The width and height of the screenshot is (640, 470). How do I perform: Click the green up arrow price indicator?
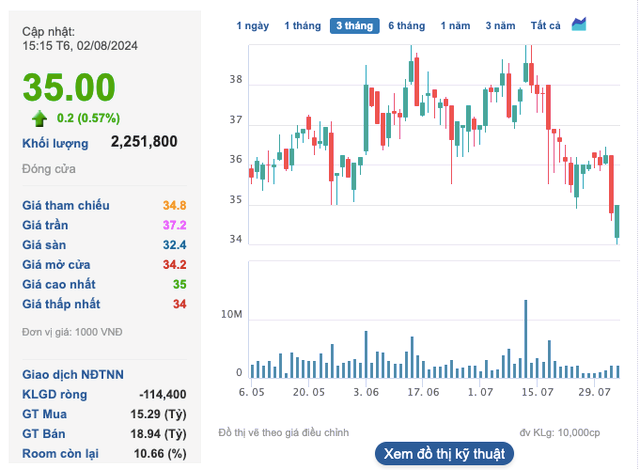(40, 119)
